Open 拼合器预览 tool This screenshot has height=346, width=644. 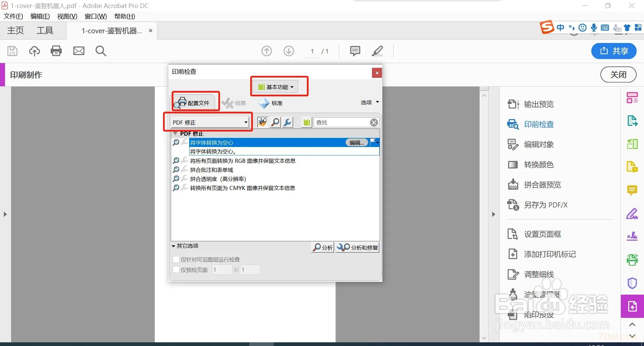click(534, 185)
